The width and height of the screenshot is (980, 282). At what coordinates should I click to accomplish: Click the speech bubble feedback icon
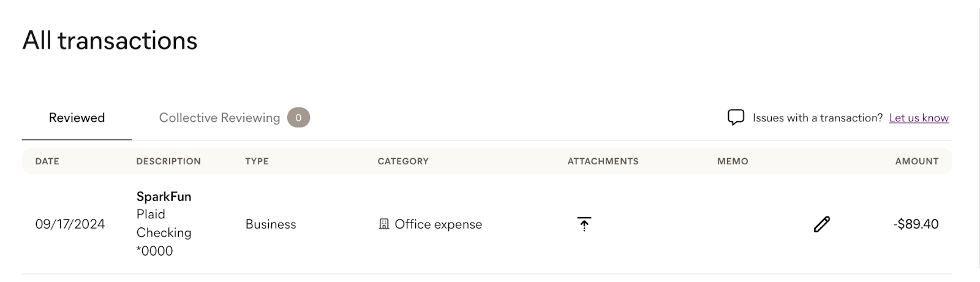pos(736,117)
